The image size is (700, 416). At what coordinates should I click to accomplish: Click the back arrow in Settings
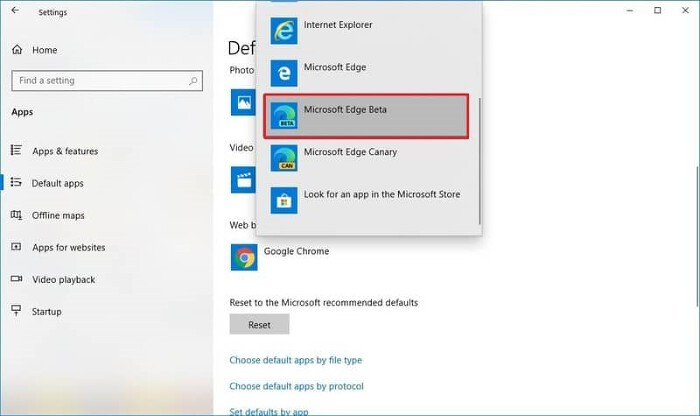coord(15,10)
